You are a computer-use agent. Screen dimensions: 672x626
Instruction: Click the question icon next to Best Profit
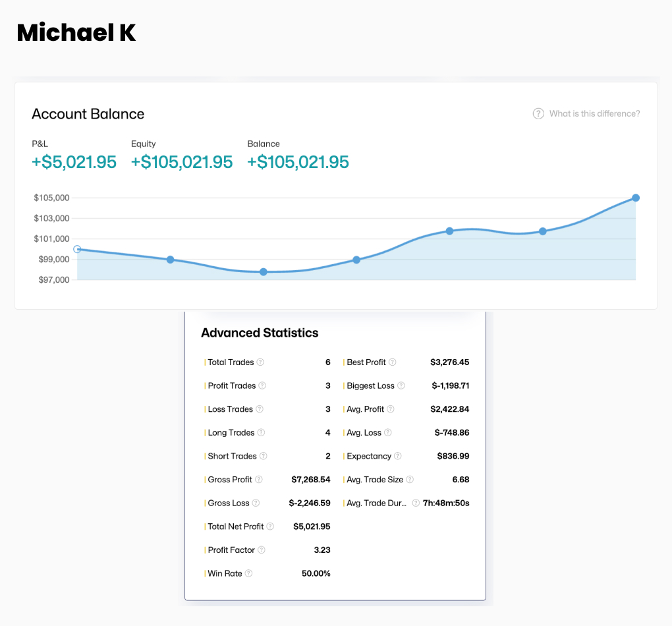[x=393, y=362]
